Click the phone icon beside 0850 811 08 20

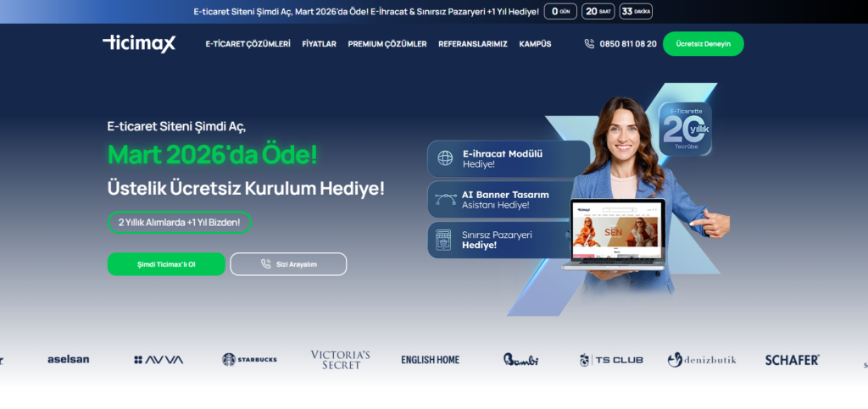(589, 44)
